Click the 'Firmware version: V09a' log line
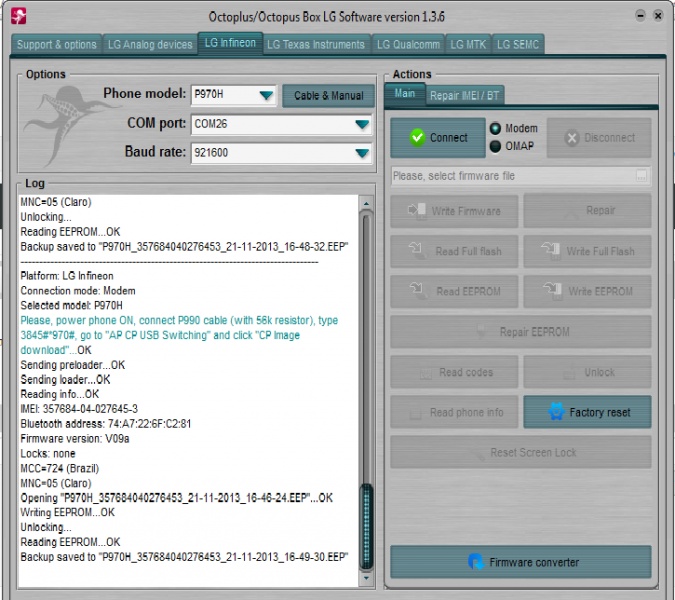The height and width of the screenshot is (600, 675). tap(75, 439)
